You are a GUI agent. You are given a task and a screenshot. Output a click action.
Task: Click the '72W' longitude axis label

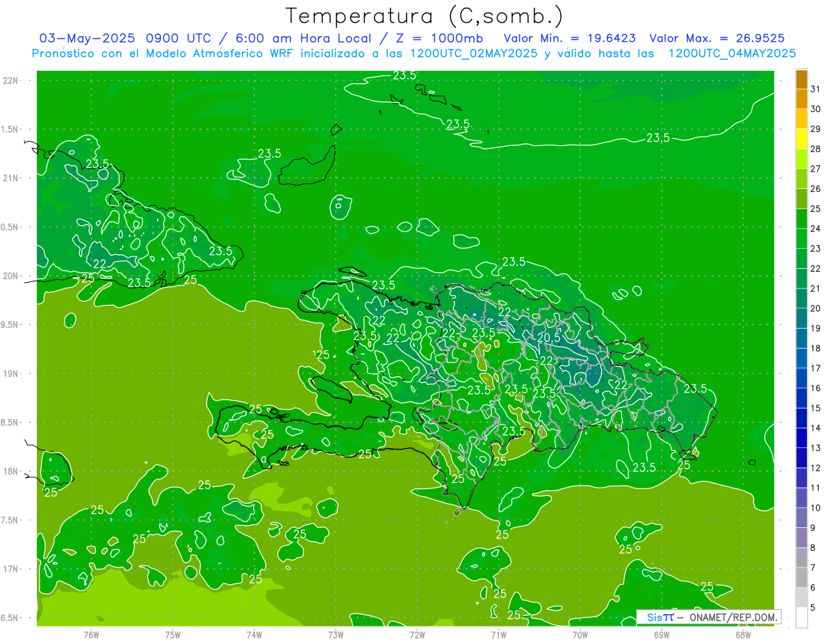tap(417, 634)
